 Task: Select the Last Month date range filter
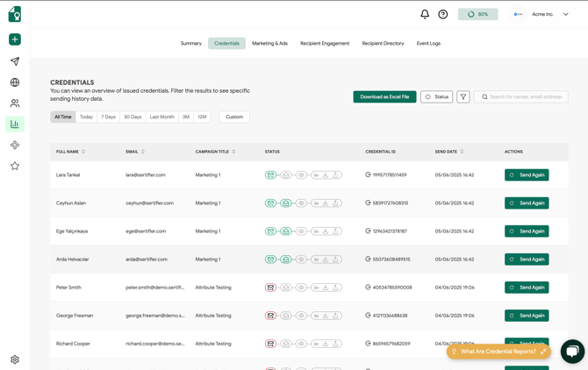coord(161,117)
